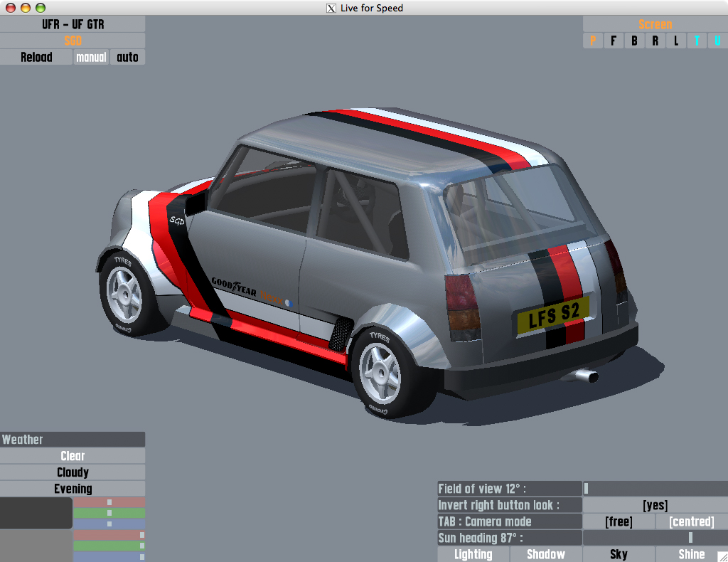Click the Screen button at top right
This screenshot has height=562, width=728.
(x=655, y=24)
